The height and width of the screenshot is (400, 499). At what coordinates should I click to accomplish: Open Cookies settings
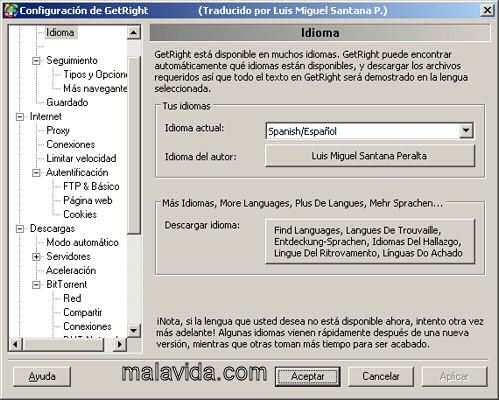click(80, 215)
